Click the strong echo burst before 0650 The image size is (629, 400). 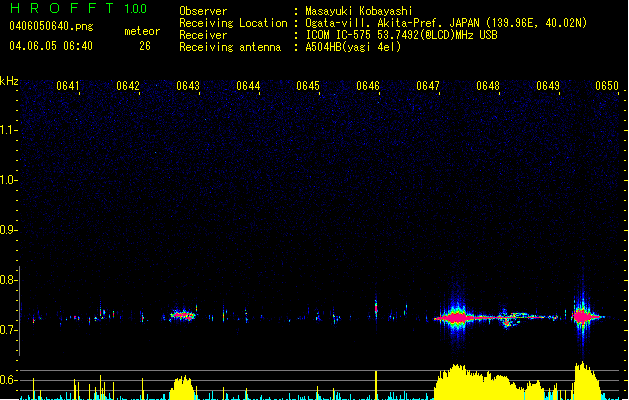[583, 317]
